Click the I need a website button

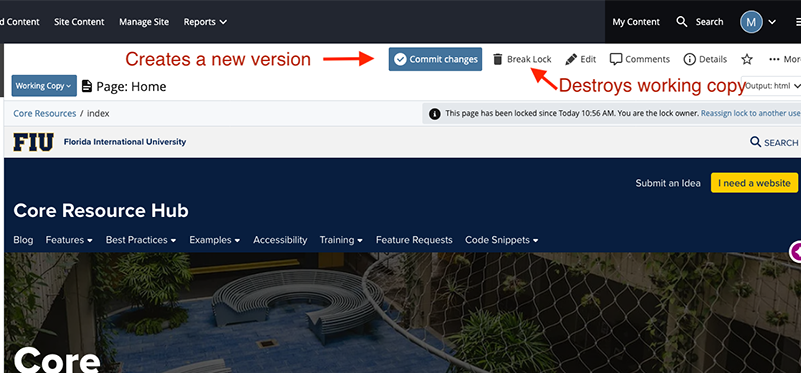754,183
